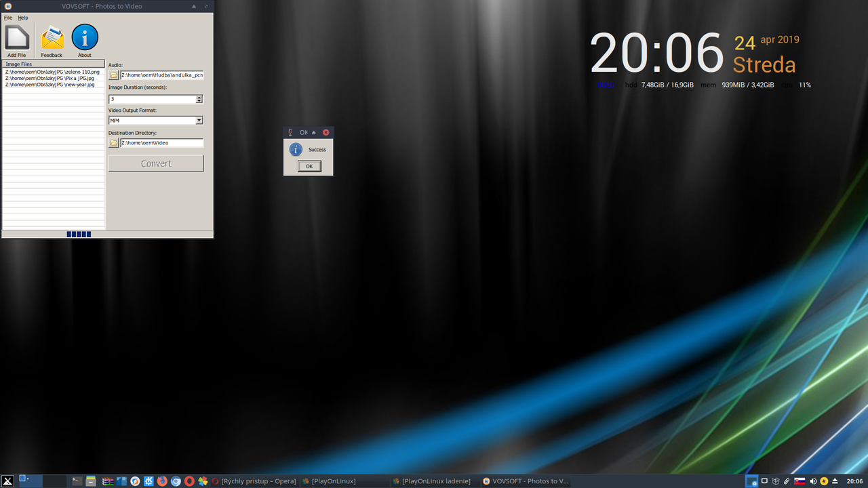868x488 pixels.
Task: Click the wine glass icon in dialog titlebar
Action: [290, 132]
